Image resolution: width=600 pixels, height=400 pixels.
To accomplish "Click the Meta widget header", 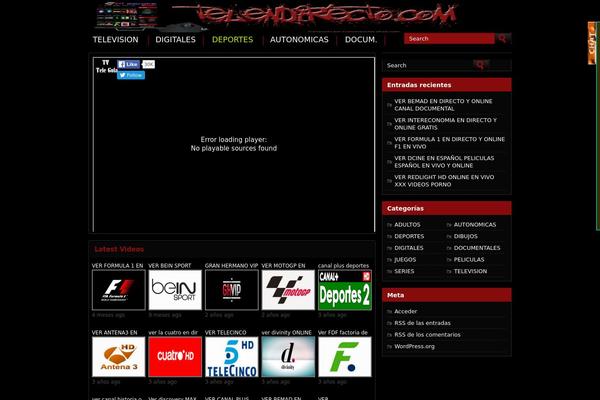I will click(447, 295).
